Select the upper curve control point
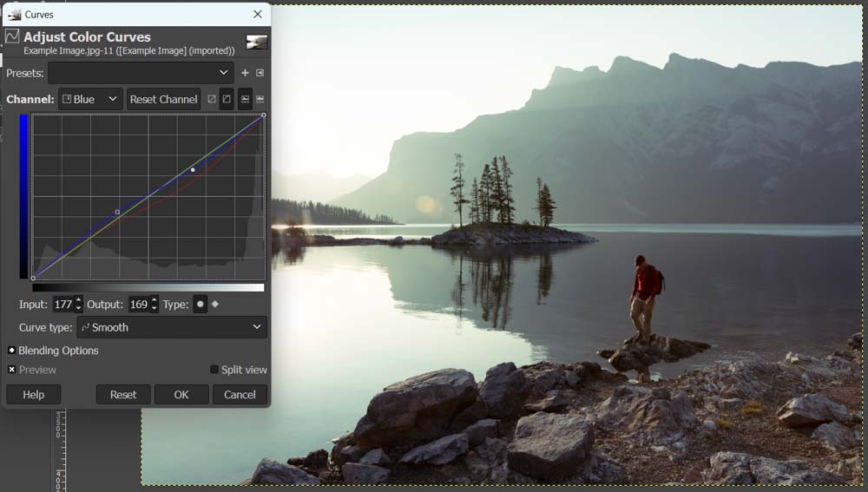868x492 pixels. click(193, 170)
